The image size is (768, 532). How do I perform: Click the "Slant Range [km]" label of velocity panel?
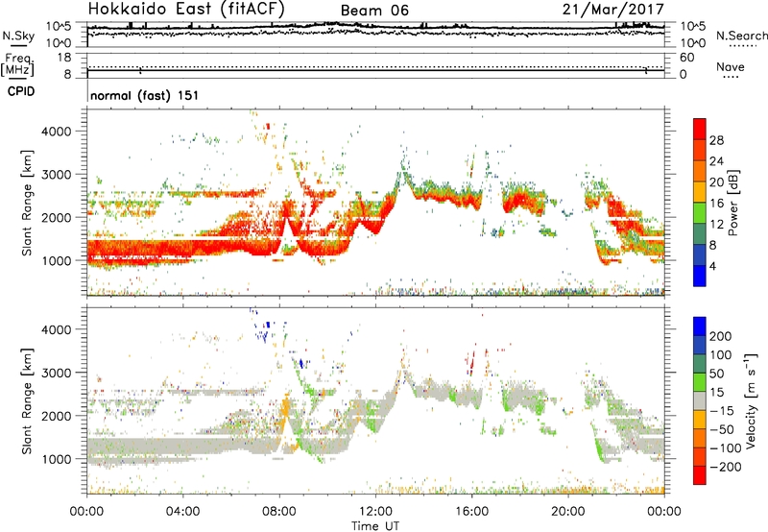(x=27, y=401)
